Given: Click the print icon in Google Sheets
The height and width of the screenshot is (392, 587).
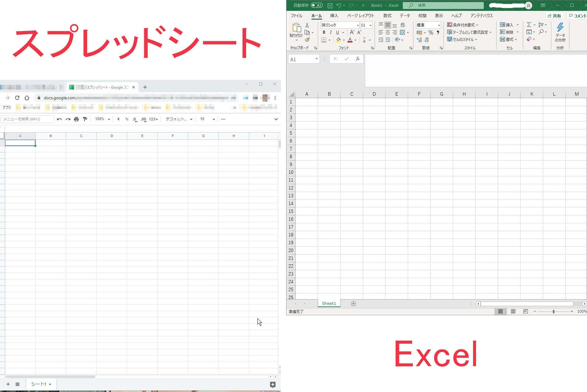Looking at the screenshot, I should pos(76,119).
